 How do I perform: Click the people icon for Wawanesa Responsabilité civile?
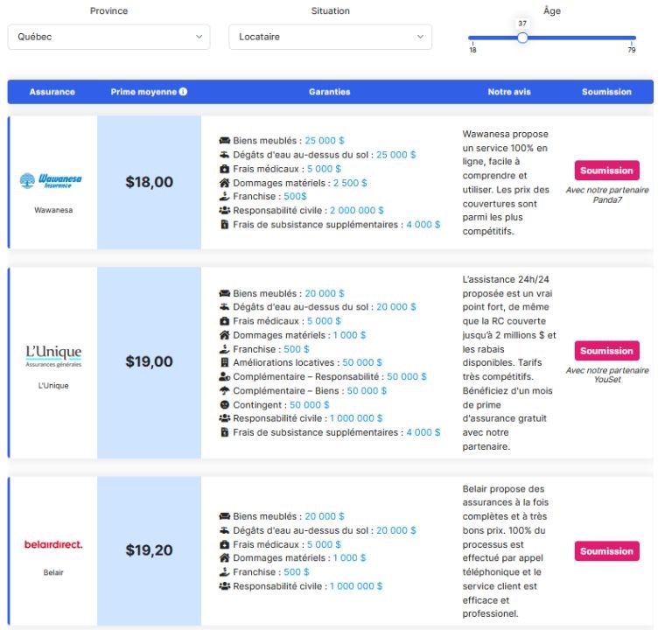coord(225,210)
